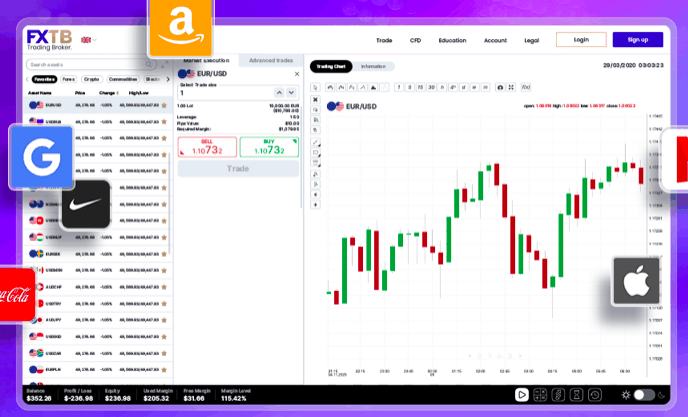Select the Favorites category filter
Screen dimensions: 688x417
[x=44, y=79]
